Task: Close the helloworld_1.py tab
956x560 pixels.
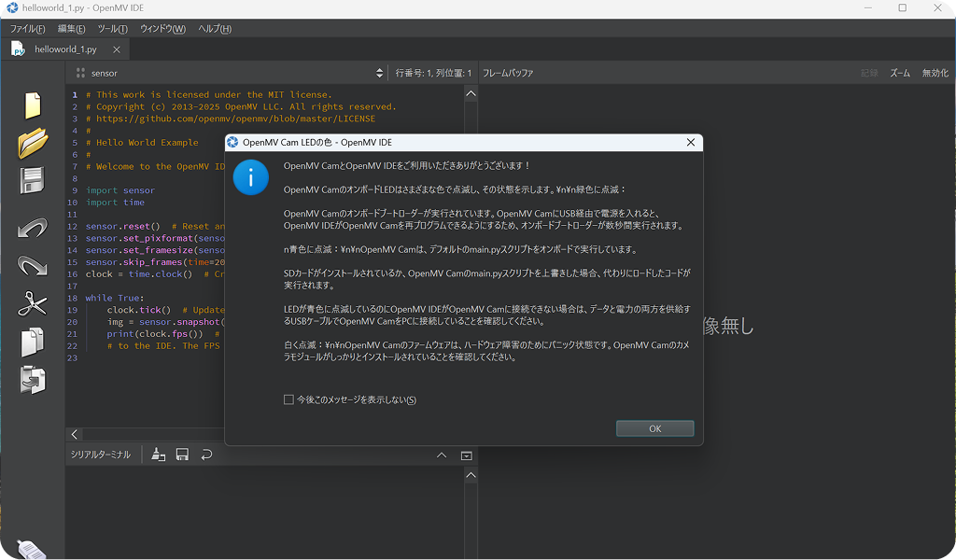Action: pyautogui.click(x=117, y=49)
